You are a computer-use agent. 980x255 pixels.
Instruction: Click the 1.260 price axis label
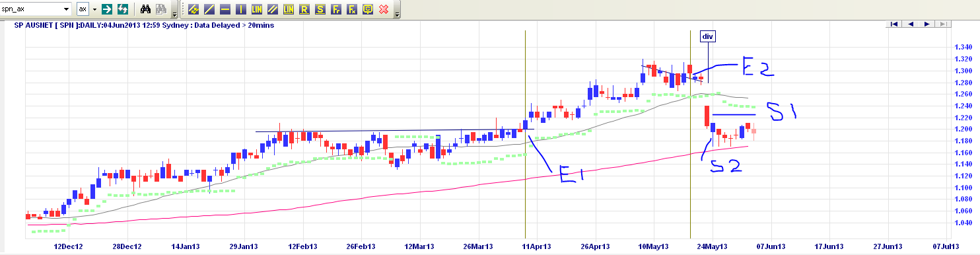(x=964, y=94)
